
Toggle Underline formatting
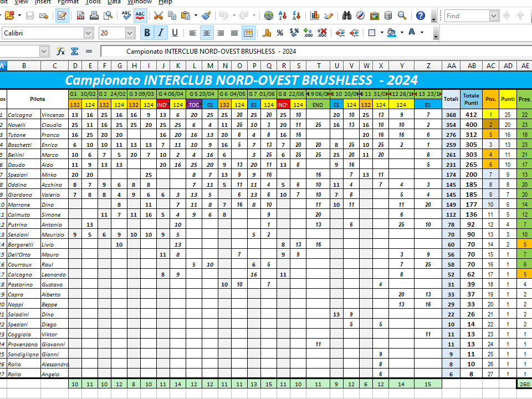click(x=175, y=33)
